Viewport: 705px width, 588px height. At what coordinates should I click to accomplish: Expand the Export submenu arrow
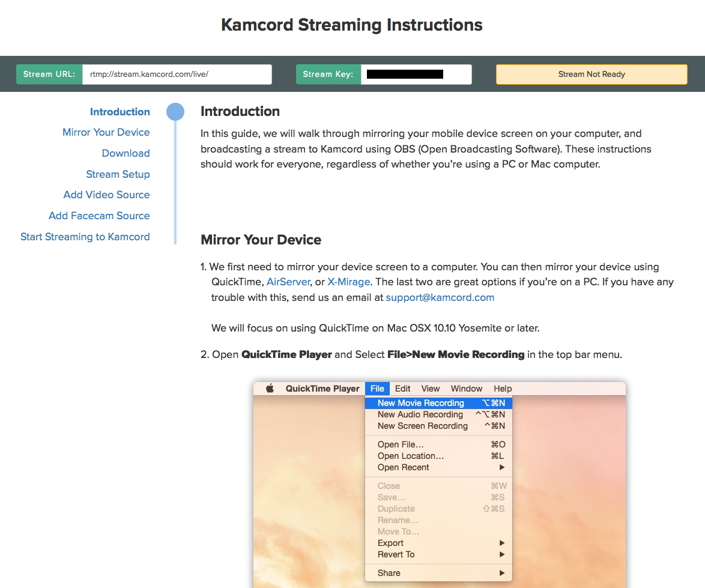pyautogui.click(x=502, y=542)
